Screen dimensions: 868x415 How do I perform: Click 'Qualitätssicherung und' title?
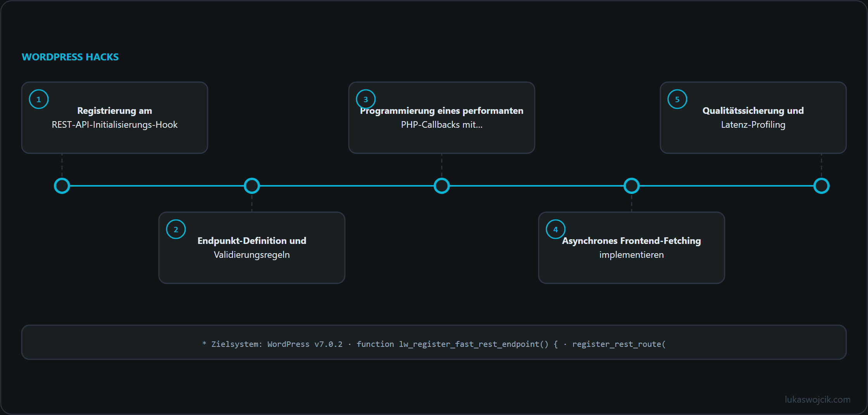[753, 111]
